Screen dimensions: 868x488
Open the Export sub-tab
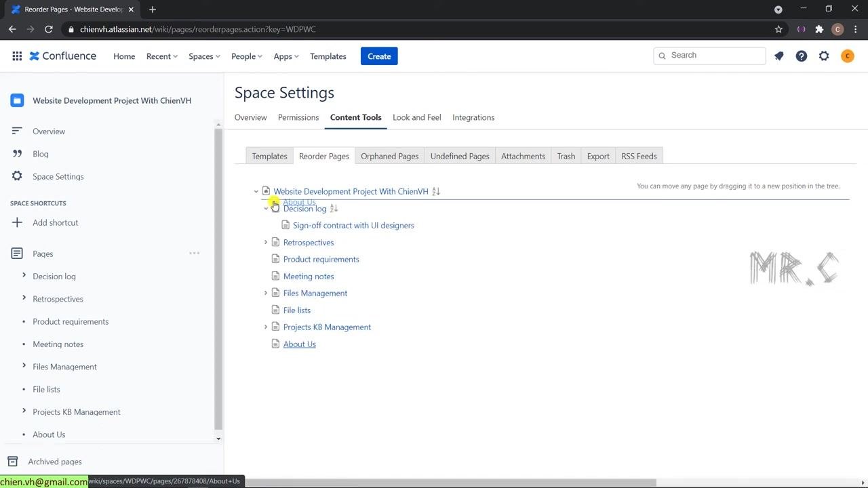(598, 156)
